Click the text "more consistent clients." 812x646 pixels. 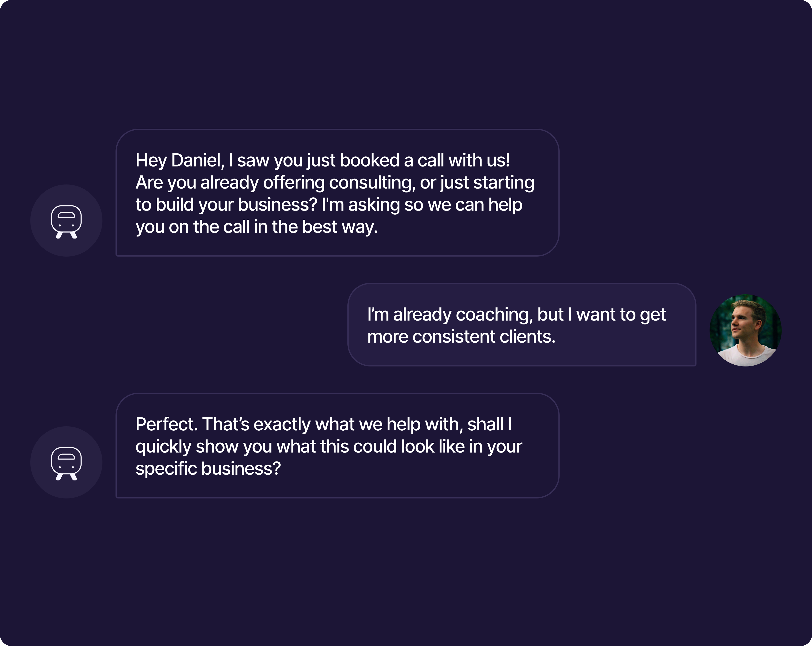461,337
